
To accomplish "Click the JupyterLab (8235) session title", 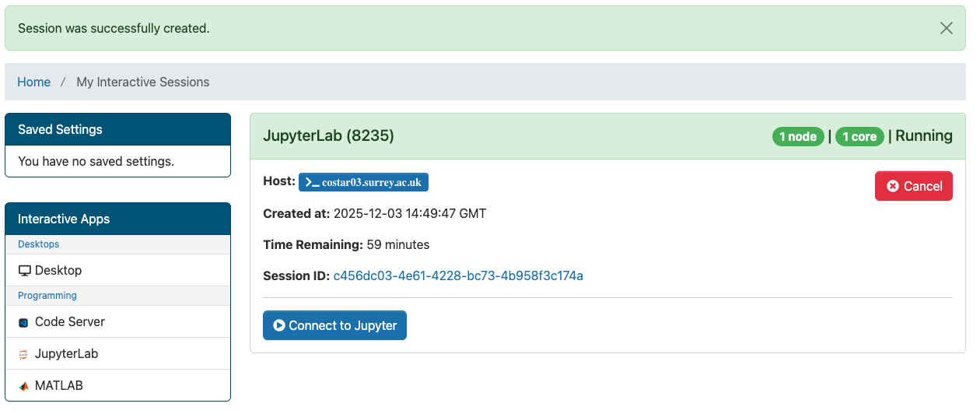I will point(328,135).
